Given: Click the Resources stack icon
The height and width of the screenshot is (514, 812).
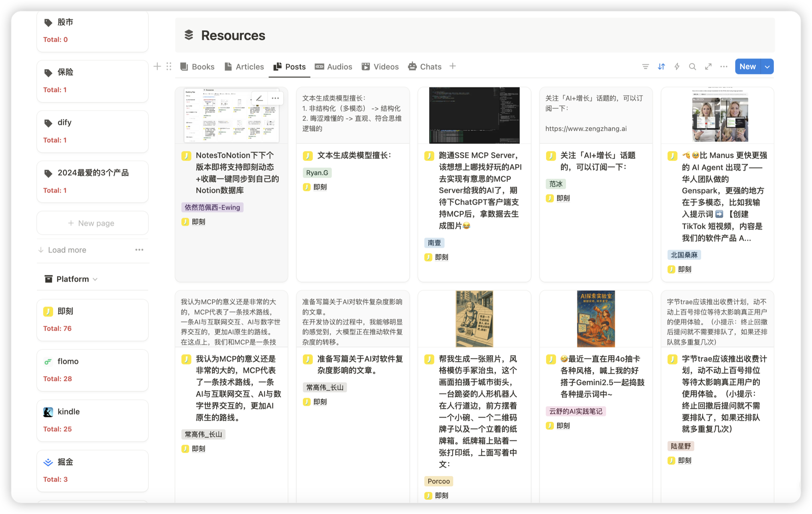Looking at the screenshot, I should [189, 35].
